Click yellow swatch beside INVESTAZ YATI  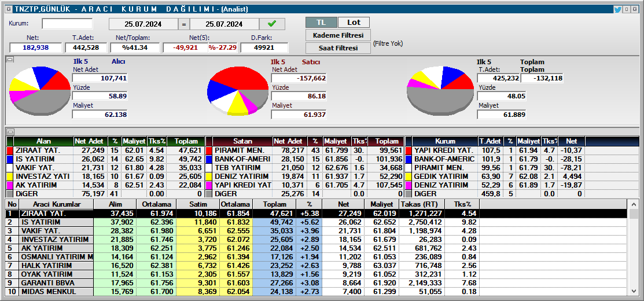coord(10,176)
